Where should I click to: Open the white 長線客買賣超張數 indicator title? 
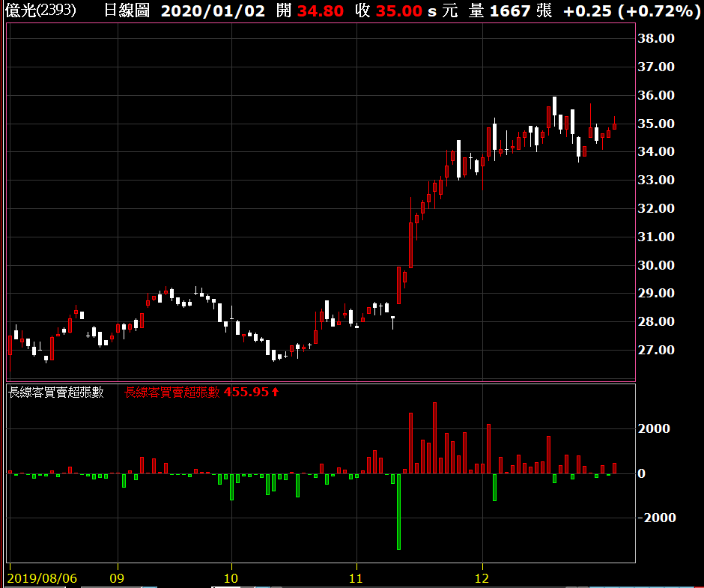(56, 392)
